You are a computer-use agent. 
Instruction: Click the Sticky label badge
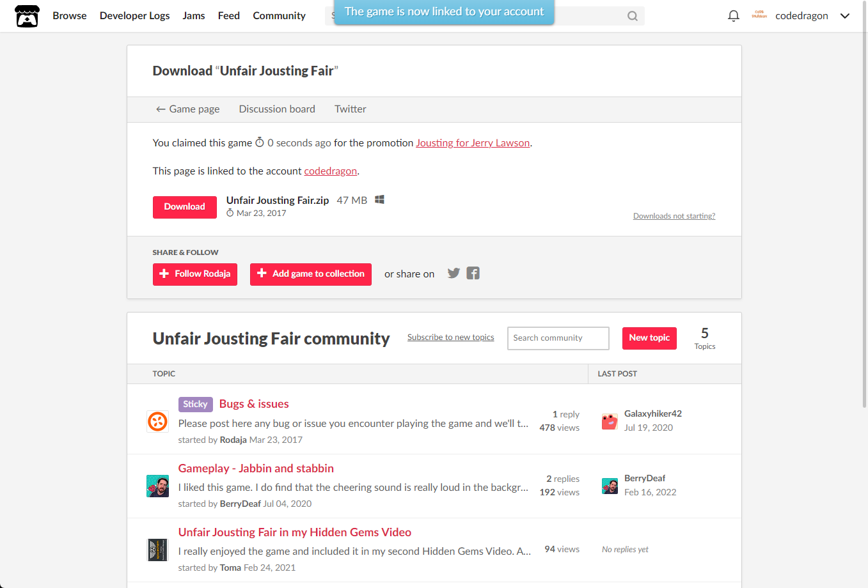pyautogui.click(x=195, y=404)
